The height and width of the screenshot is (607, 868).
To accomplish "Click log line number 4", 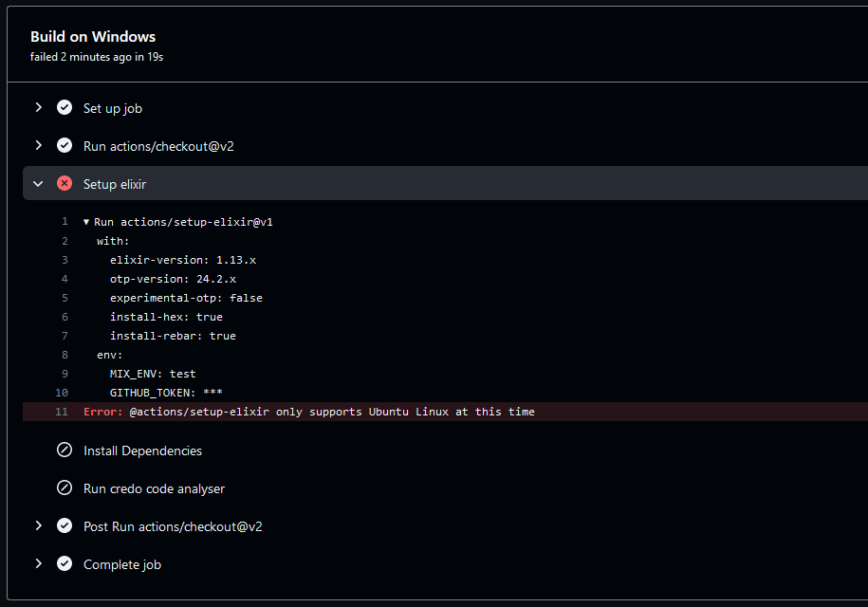I will tap(65, 278).
